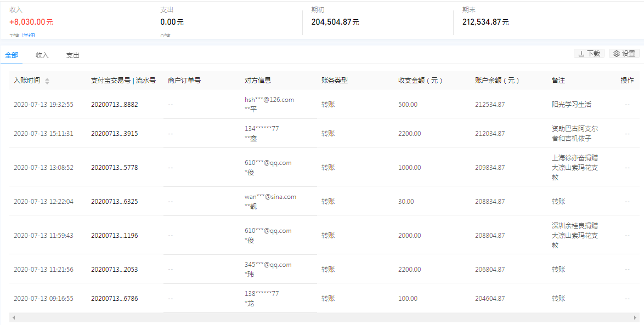
Task: Open the settings (设置) gear button
Action: coord(624,54)
